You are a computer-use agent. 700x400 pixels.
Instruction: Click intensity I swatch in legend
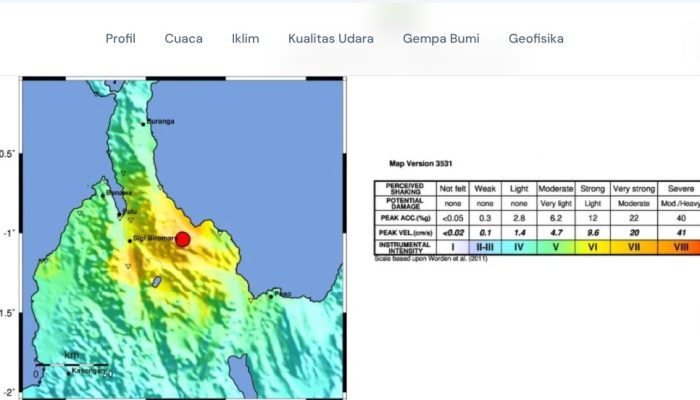click(453, 247)
